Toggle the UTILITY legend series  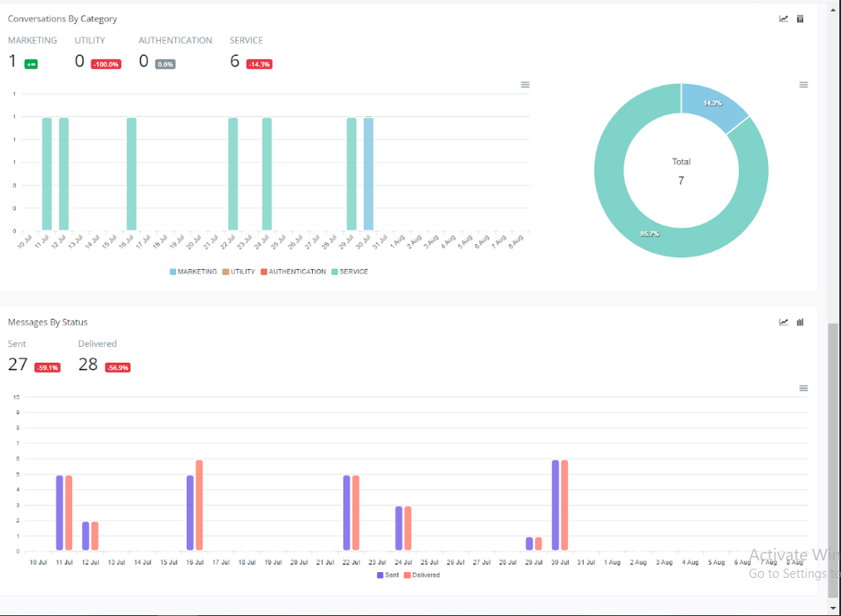[238, 271]
